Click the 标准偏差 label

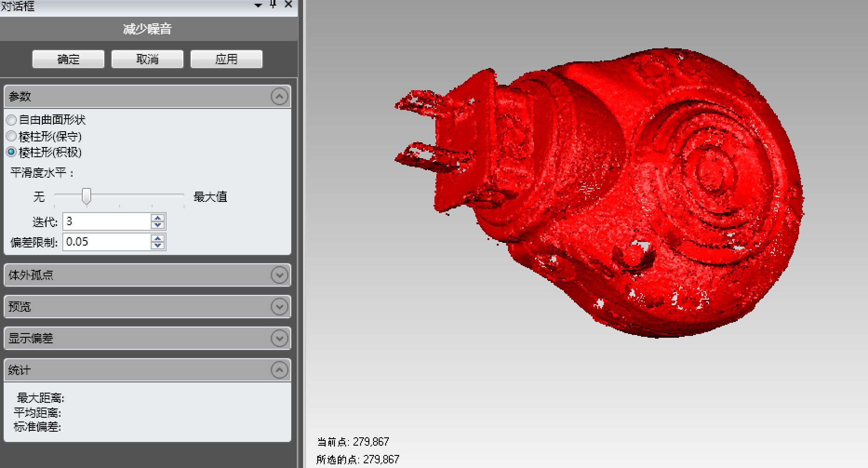pos(37,427)
